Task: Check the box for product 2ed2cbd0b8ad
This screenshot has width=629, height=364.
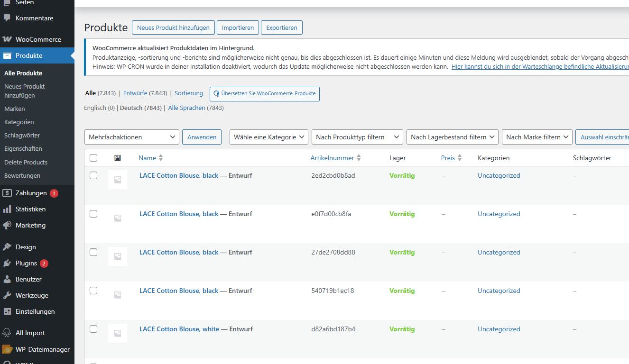Action: pyautogui.click(x=93, y=175)
